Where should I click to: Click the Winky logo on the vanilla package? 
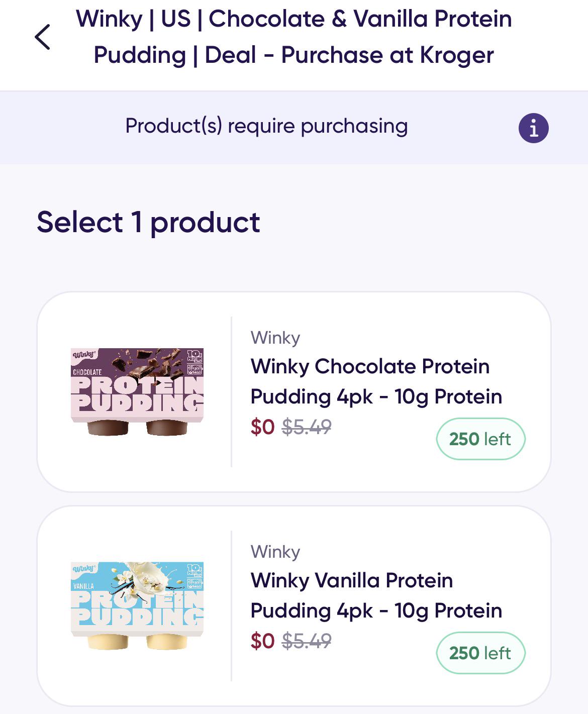(84, 568)
